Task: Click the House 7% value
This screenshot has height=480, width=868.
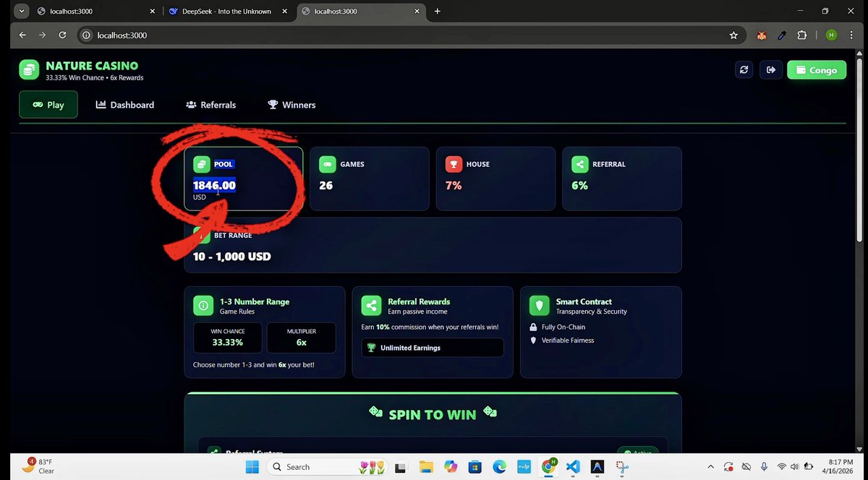Action: 454,186
